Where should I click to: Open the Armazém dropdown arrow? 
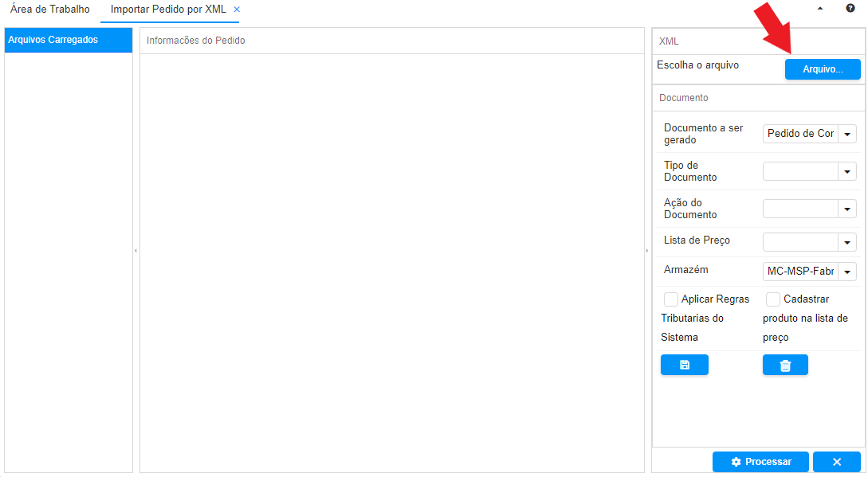pos(847,272)
